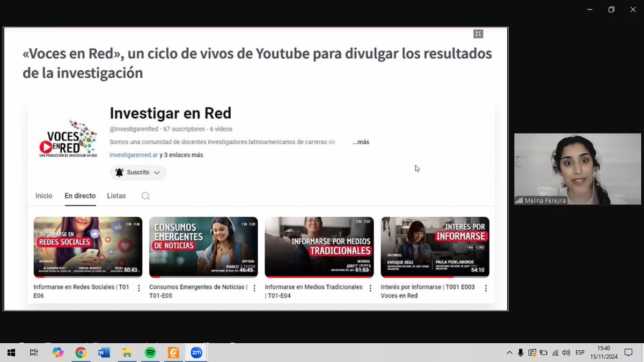
Task: Restore down the Zoom meeting window
Action: click(611, 10)
